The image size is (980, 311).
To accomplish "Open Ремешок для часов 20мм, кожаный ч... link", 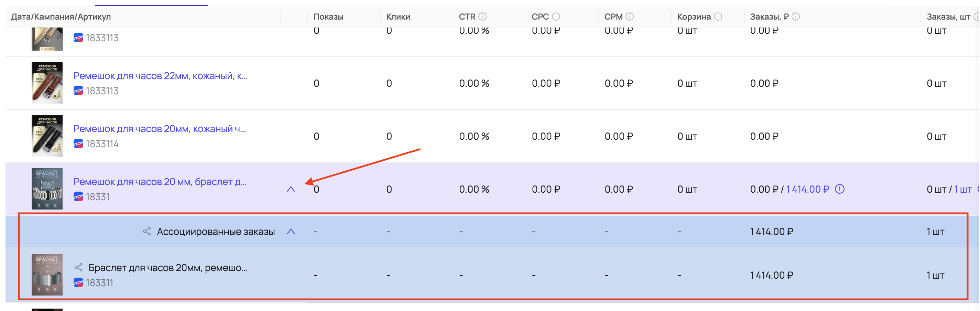I will point(160,129).
